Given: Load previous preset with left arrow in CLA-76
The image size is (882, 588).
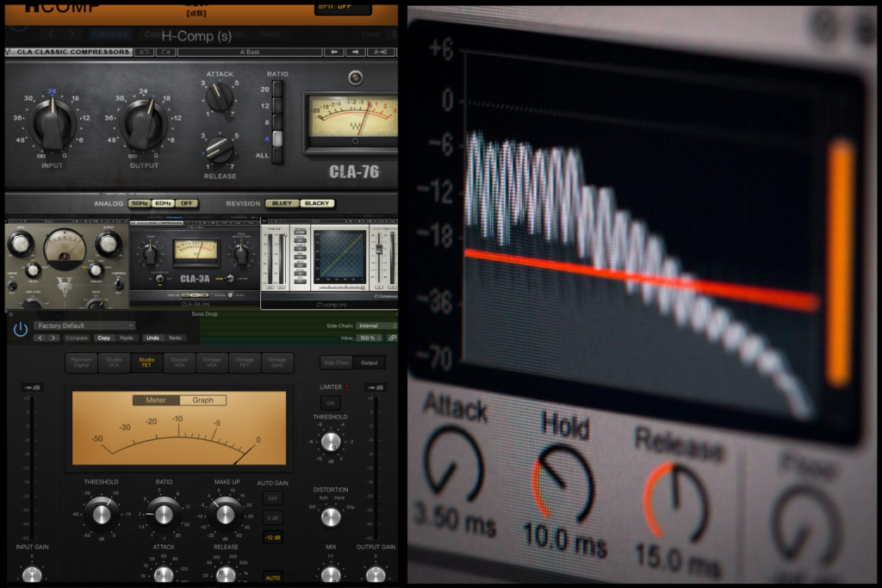Looking at the screenshot, I should click(x=334, y=53).
